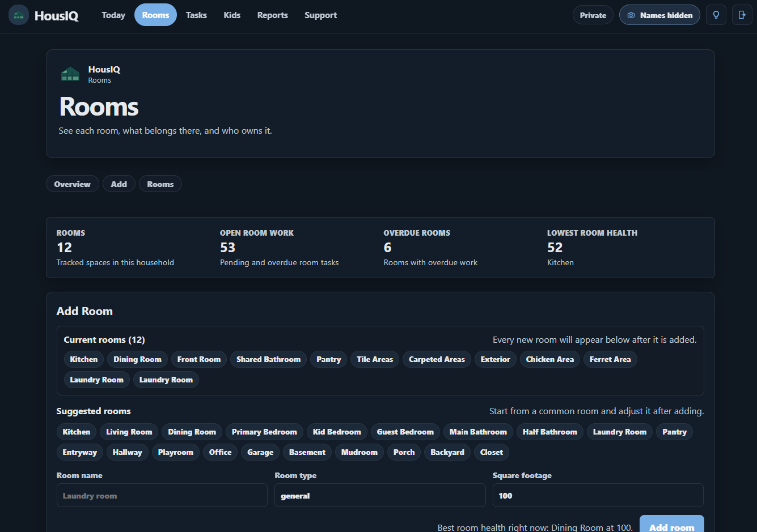This screenshot has width=757, height=532.
Task: Click current room chip Exterior
Action: (x=496, y=359)
